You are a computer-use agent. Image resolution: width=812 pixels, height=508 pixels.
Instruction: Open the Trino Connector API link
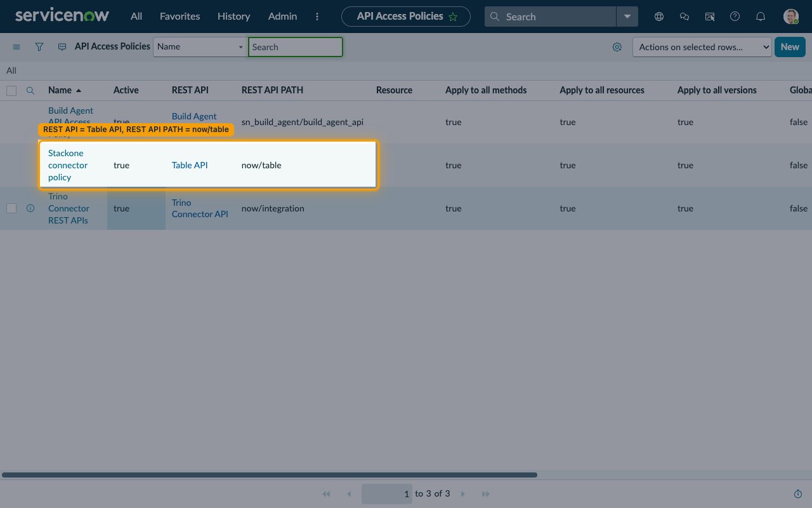tap(200, 208)
